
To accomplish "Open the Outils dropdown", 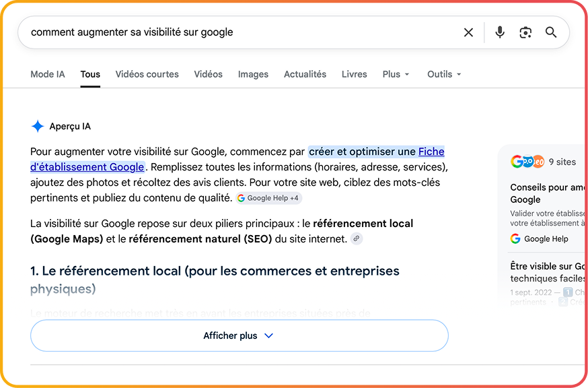I will pyautogui.click(x=444, y=74).
